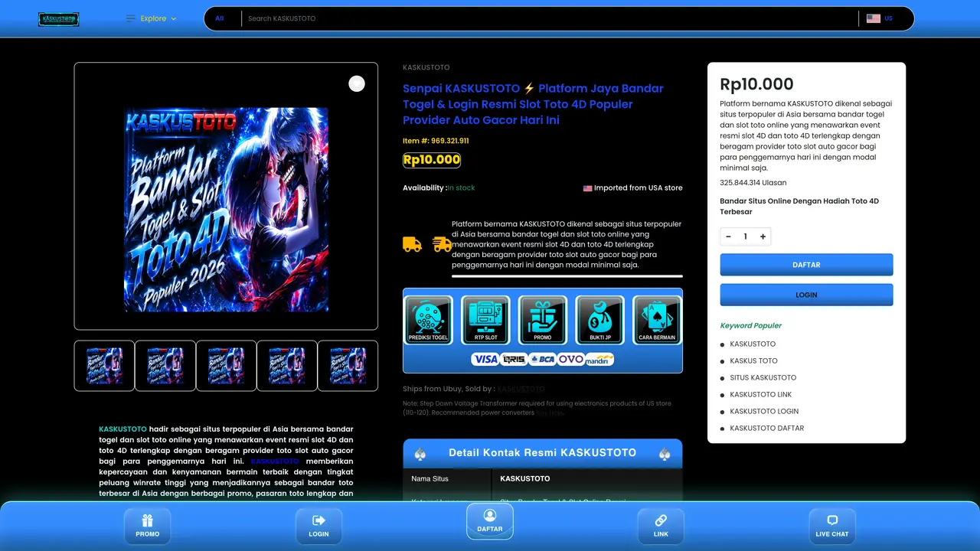Open the RTP Slot machine icon
This screenshot has width=980, height=551.
click(x=485, y=320)
